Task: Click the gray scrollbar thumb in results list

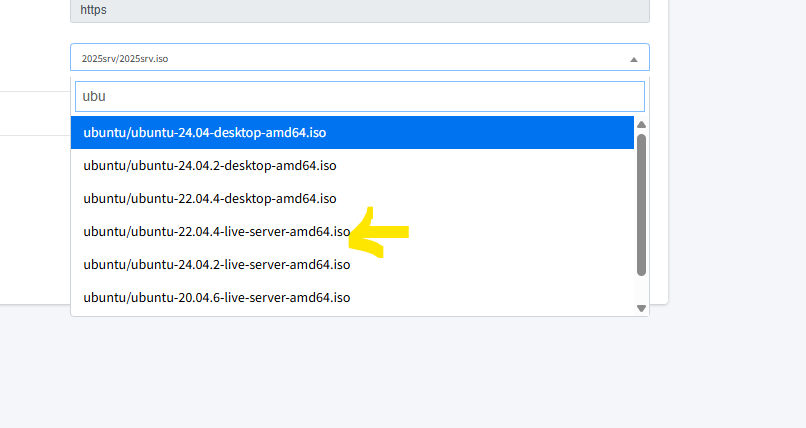Action: click(x=641, y=205)
